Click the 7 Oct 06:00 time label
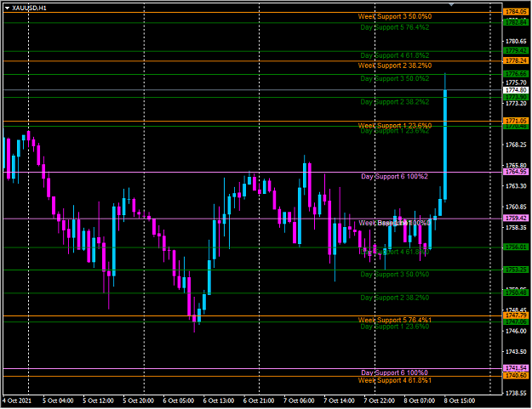This screenshot has width=532, height=409. 299,400
